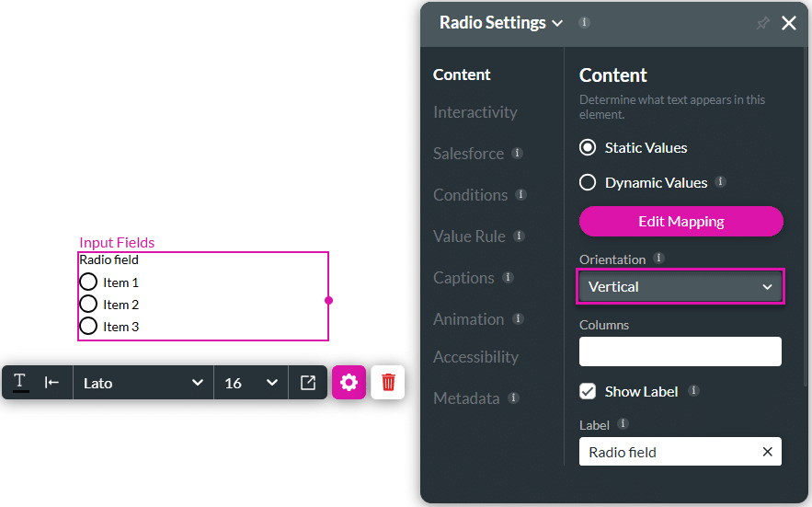The image size is (812, 507).
Task: Open settings with the pink gear icon
Action: pyautogui.click(x=349, y=383)
